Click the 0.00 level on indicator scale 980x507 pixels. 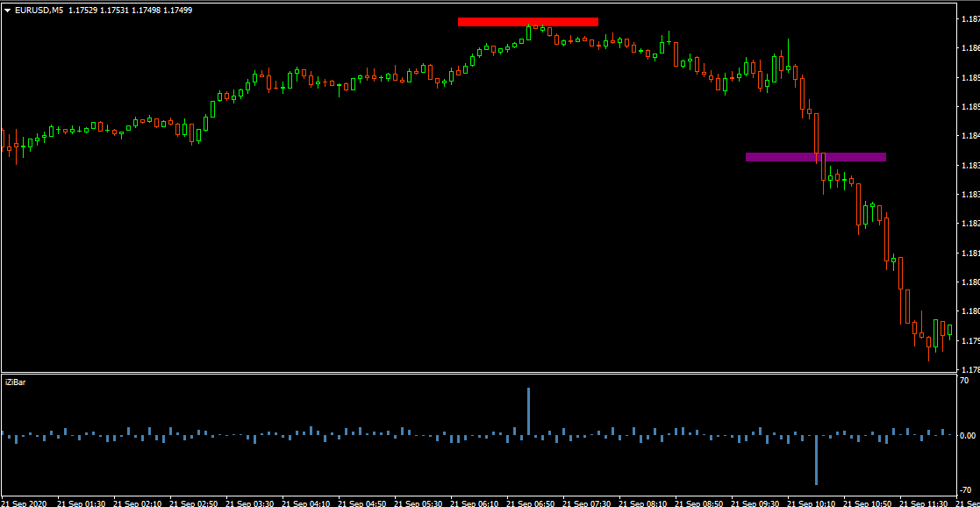click(x=969, y=435)
